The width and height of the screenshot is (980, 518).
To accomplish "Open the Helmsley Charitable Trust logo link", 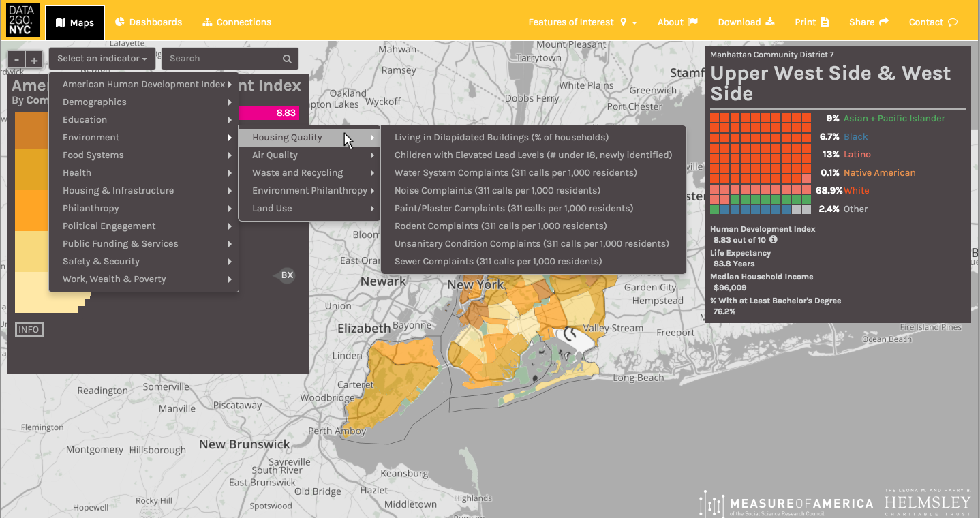I will coord(928,502).
